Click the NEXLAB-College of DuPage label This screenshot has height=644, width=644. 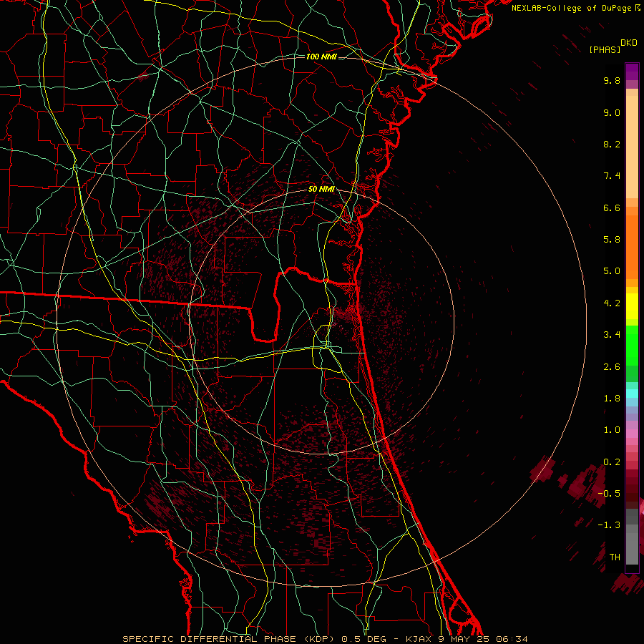(x=572, y=8)
